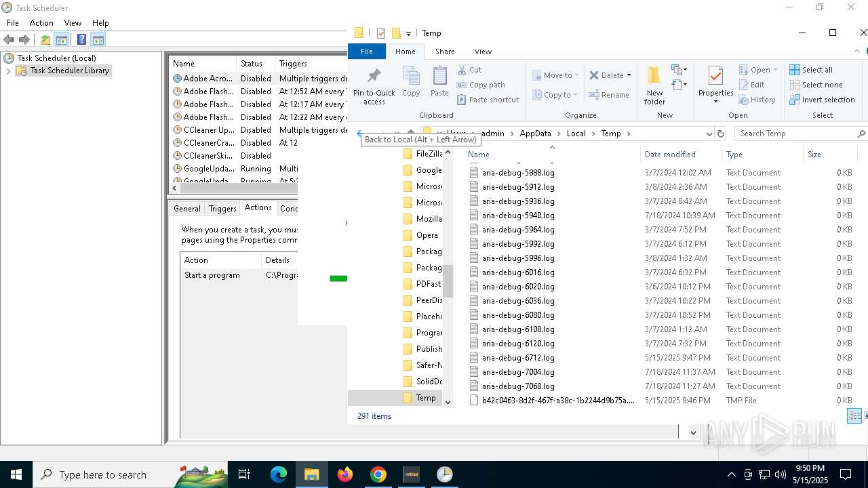
Task: Open Task Scheduler View menu
Action: [73, 23]
